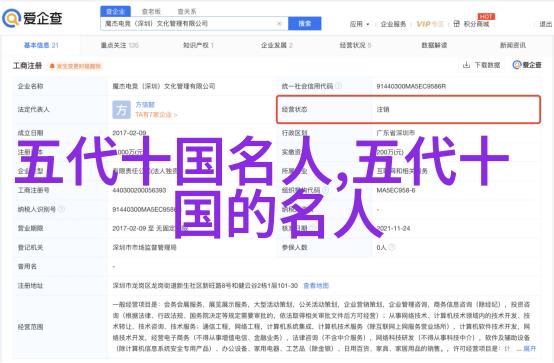Click the 爱企查 watermark logo near 下载数据
Image resolution: width=554 pixels, height=363 pixels.
[527, 65]
